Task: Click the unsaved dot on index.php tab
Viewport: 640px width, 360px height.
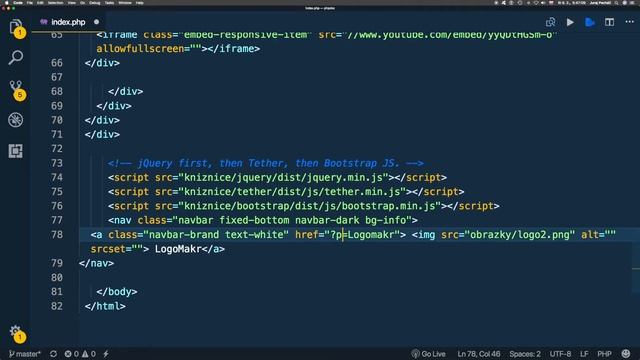Action: tap(96, 22)
